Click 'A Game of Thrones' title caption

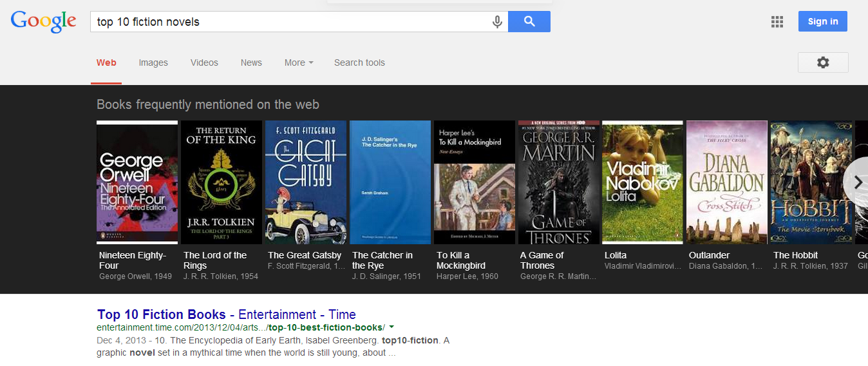pyautogui.click(x=542, y=260)
